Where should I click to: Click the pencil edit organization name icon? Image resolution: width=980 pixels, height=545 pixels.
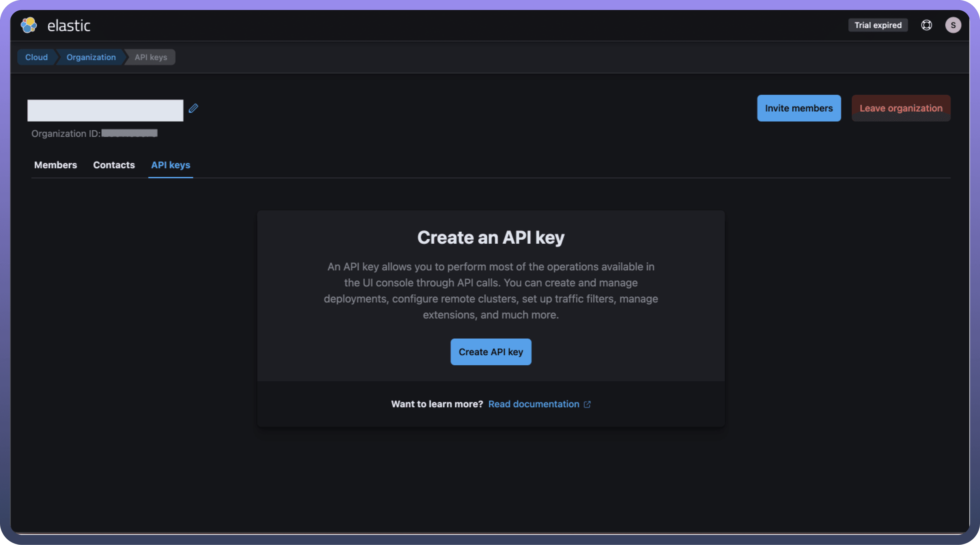193,108
